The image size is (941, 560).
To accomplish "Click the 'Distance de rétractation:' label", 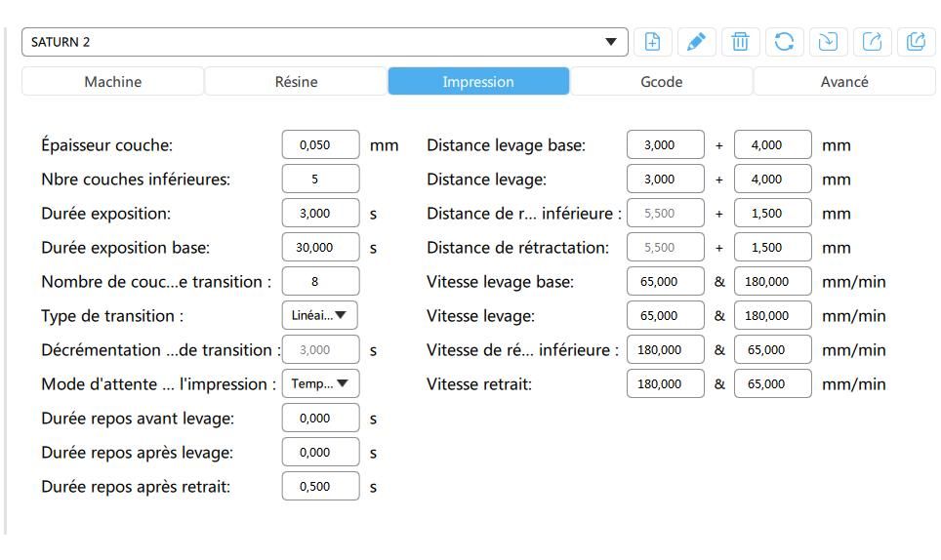I will (517, 248).
